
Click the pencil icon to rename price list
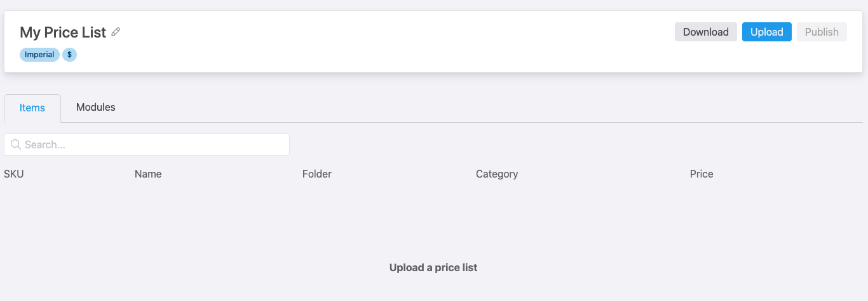point(116,32)
